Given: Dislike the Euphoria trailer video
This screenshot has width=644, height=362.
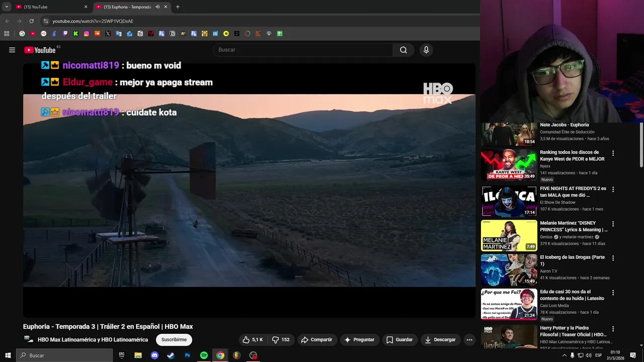Looking at the screenshot, I should 281,340.
